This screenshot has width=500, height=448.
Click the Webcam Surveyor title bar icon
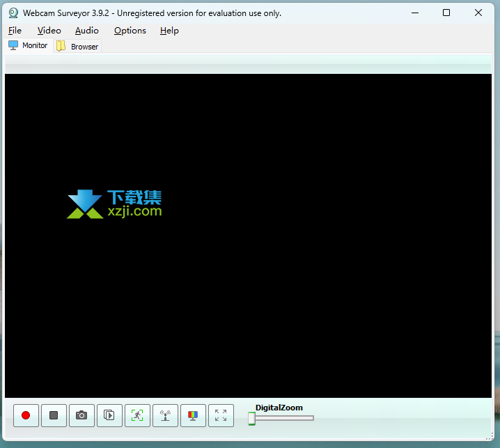(x=13, y=13)
